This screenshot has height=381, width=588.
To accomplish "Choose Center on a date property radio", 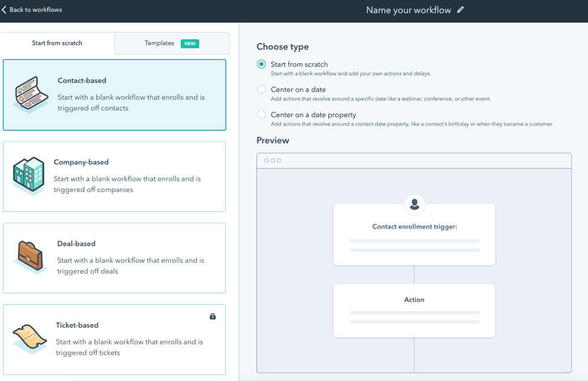I will click(261, 115).
